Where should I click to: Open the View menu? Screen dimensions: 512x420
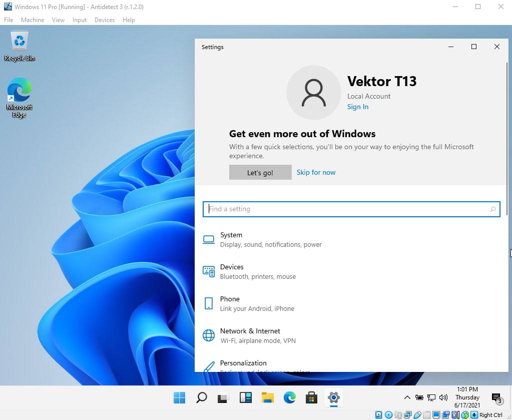(58, 20)
